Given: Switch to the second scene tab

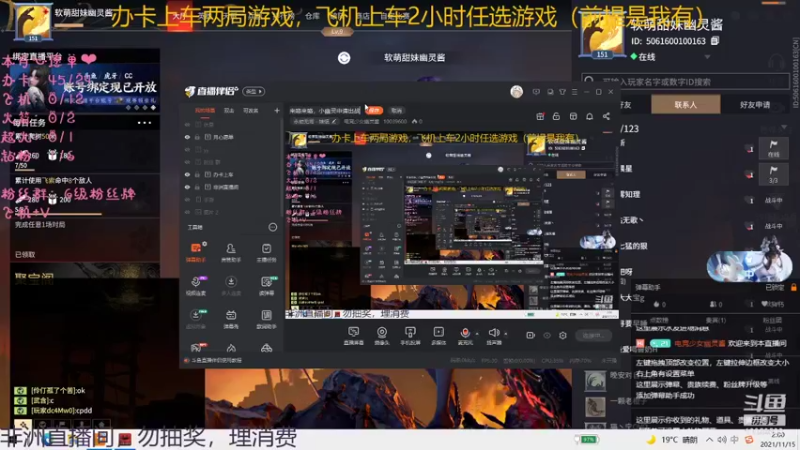Looking at the screenshot, I should pos(229,110).
